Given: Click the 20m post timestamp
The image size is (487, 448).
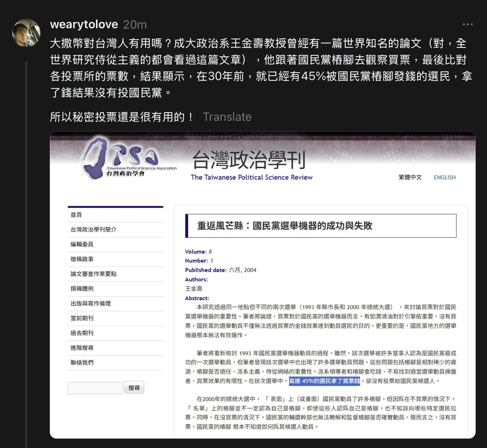Looking at the screenshot, I should (x=135, y=25).
